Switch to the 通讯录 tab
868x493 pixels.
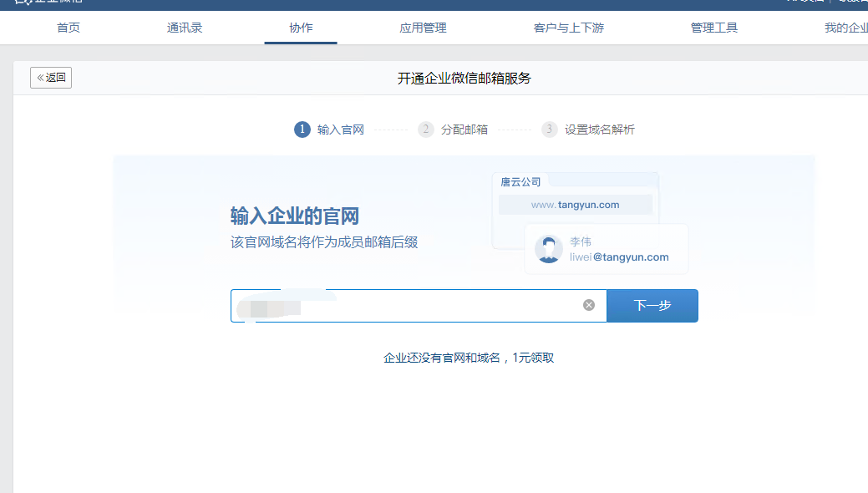click(x=185, y=28)
